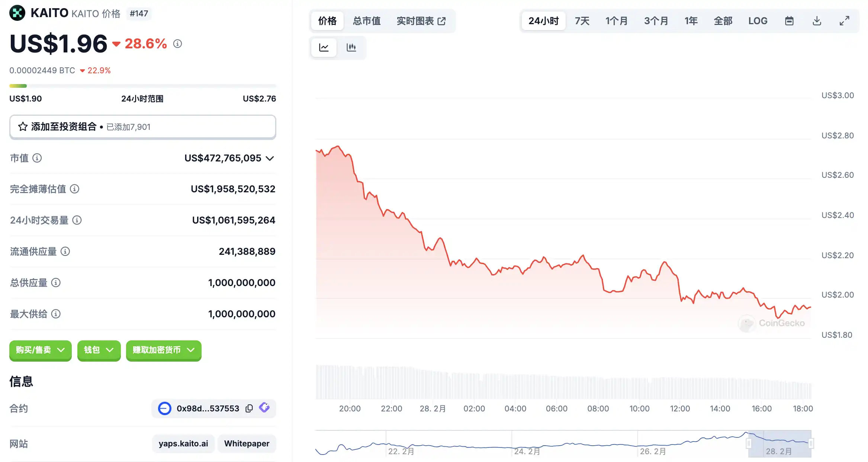Open the Whitepaper link
Screen dimensions: 868x462
click(247, 443)
